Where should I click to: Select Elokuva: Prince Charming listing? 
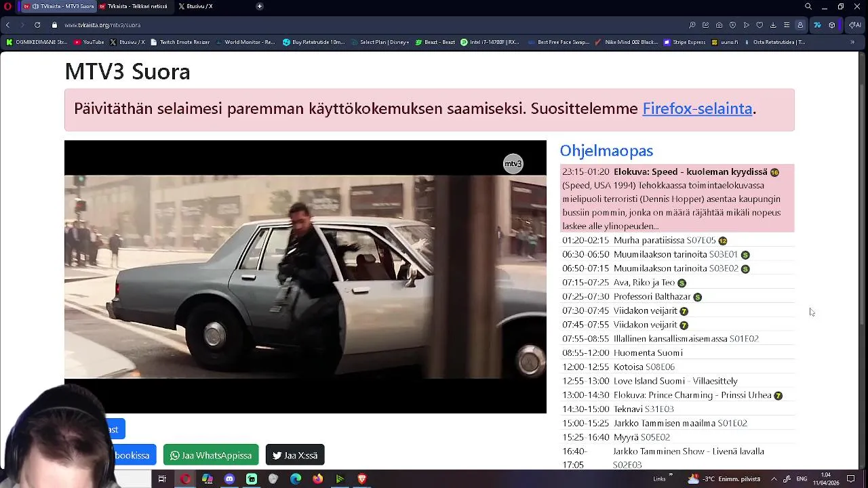tap(677, 395)
